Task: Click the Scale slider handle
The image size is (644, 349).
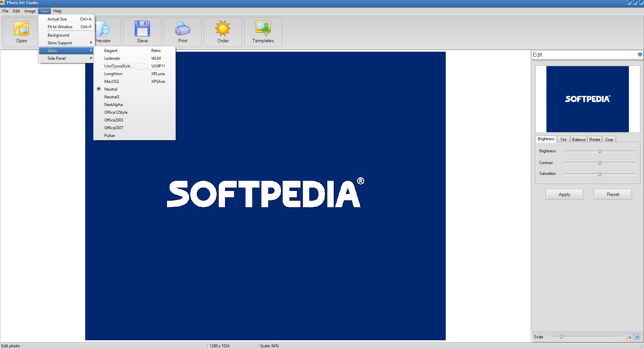Action: tap(561, 337)
